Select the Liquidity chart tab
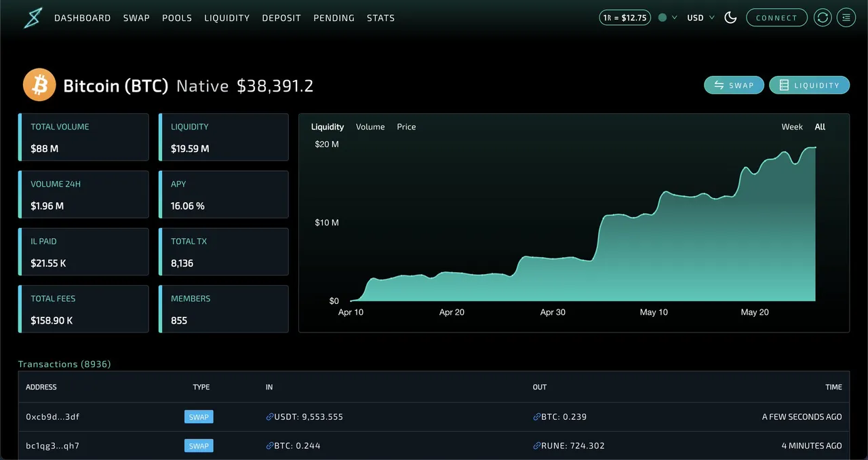This screenshot has width=868, height=460. click(328, 127)
